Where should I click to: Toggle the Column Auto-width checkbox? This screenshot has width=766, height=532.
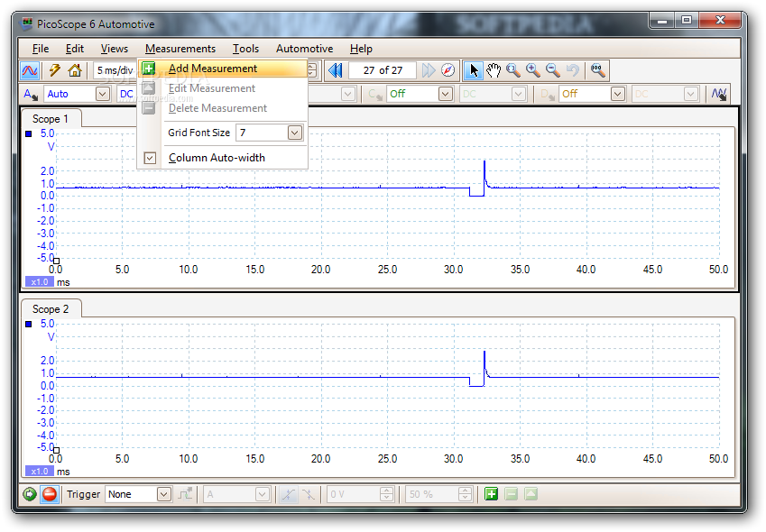tap(150, 158)
